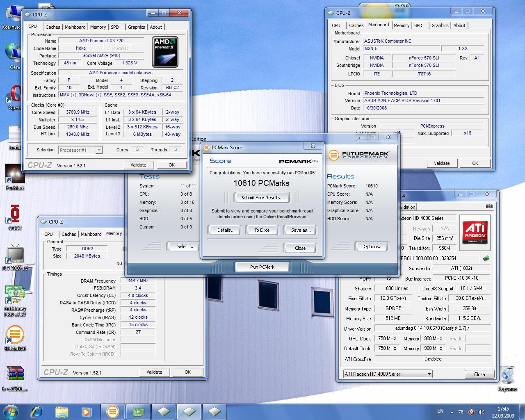Open ATI Radeon HD 4800 Series dropdown
The image size is (525, 420).
pyautogui.click(x=388, y=374)
